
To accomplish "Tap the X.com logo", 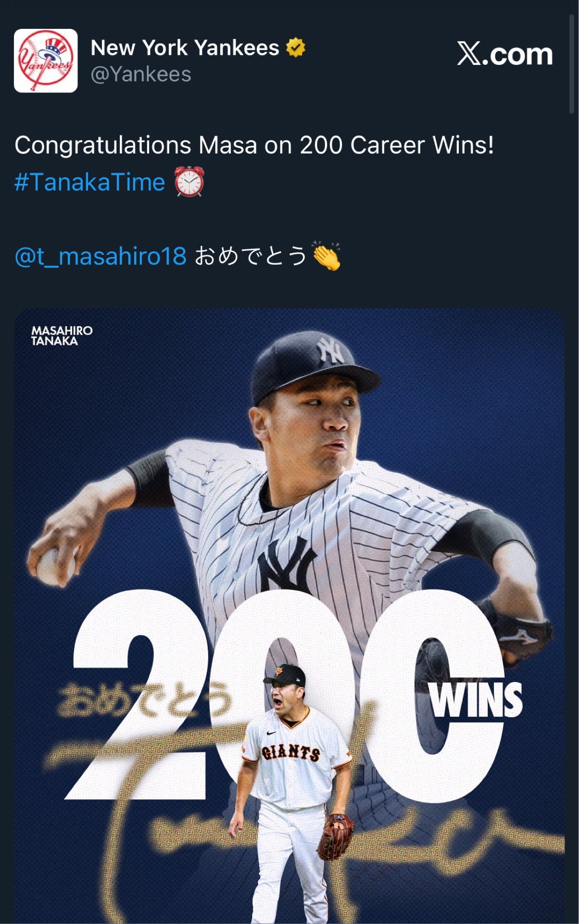I will pyautogui.click(x=504, y=54).
